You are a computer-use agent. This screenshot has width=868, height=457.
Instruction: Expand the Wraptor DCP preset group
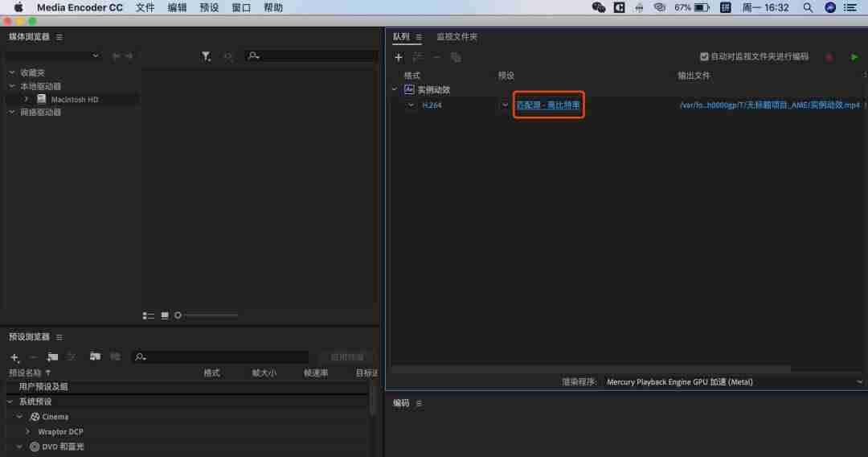[x=27, y=431]
